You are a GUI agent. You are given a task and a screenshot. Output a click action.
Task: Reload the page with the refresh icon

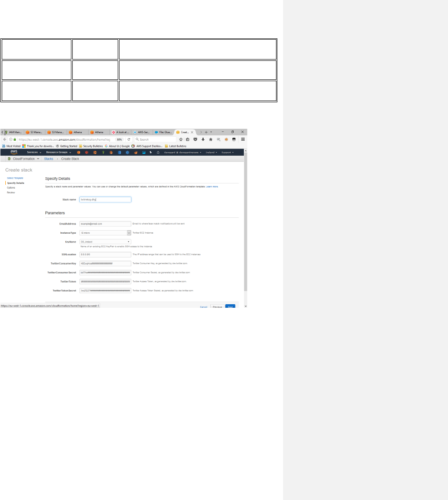click(129, 139)
